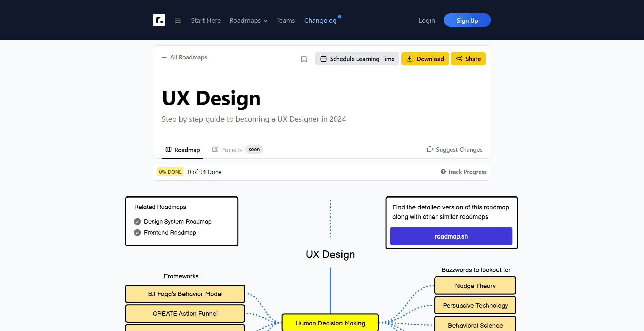Click the roadmap.sh logo icon
Viewport: 644px width, 331px height.
tap(159, 20)
